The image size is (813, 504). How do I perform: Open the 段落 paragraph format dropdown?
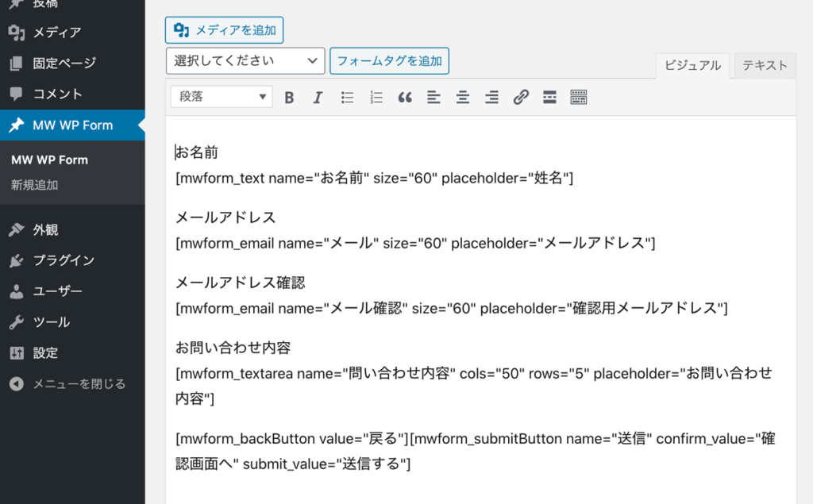coord(222,97)
